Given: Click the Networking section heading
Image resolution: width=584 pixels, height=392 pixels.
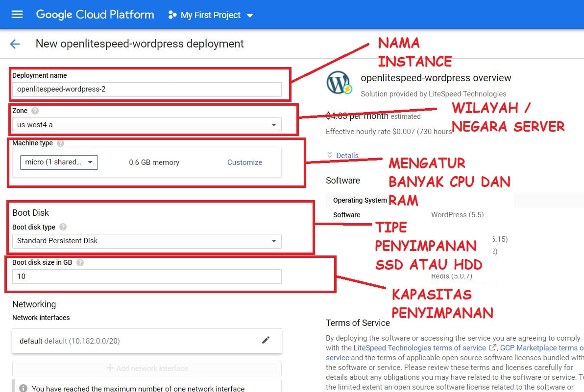Looking at the screenshot, I should point(34,304).
